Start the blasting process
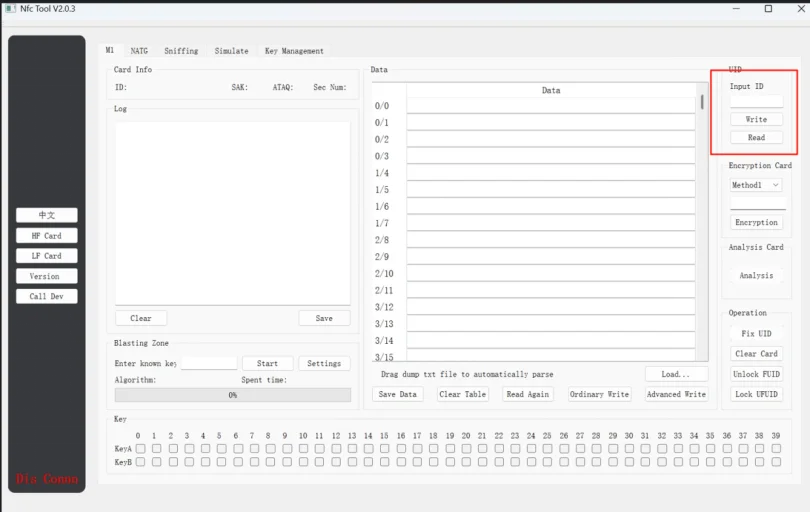Screen dimensions: 810x513 267,363
